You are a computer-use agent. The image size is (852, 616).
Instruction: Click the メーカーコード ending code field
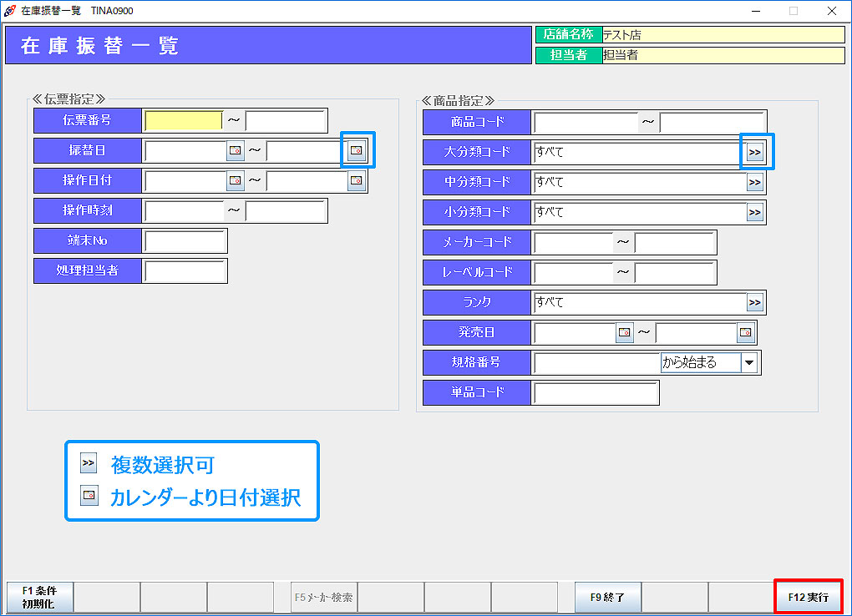click(674, 242)
